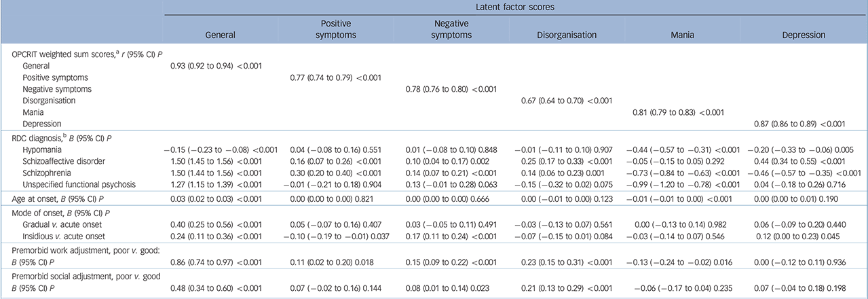Click the 'Latent factor scores' header

coord(515,6)
